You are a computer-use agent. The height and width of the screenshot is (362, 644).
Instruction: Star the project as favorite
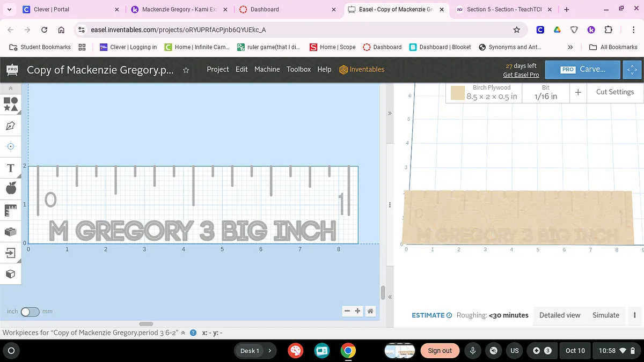(186, 70)
